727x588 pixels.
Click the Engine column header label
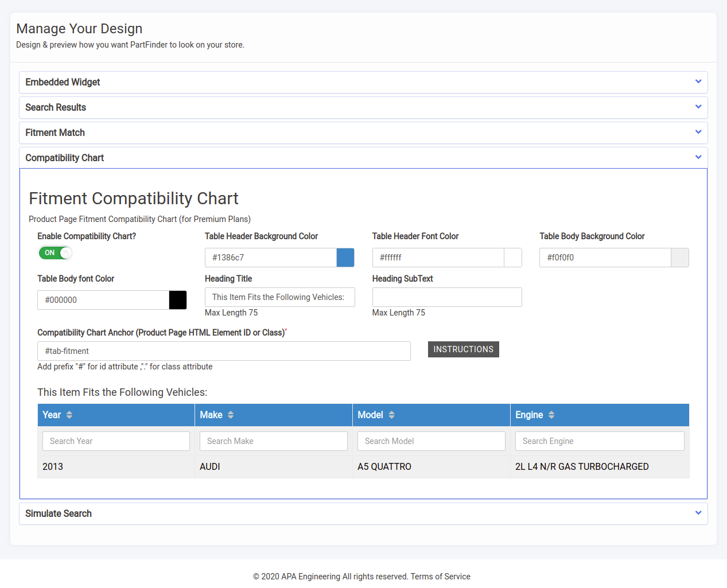529,415
